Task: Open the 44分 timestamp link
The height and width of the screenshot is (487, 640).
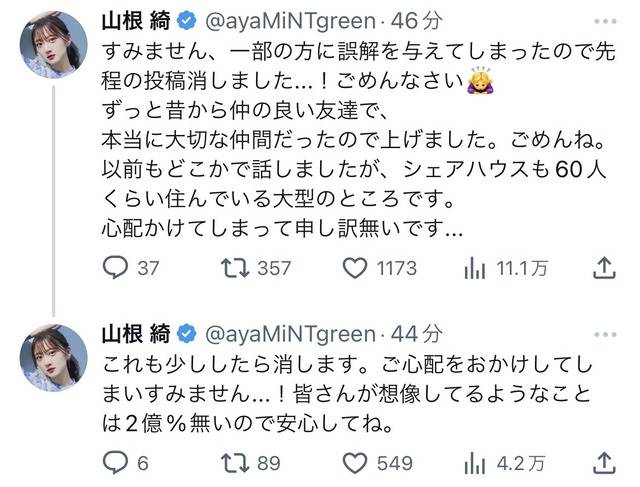Action: (x=416, y=334)
